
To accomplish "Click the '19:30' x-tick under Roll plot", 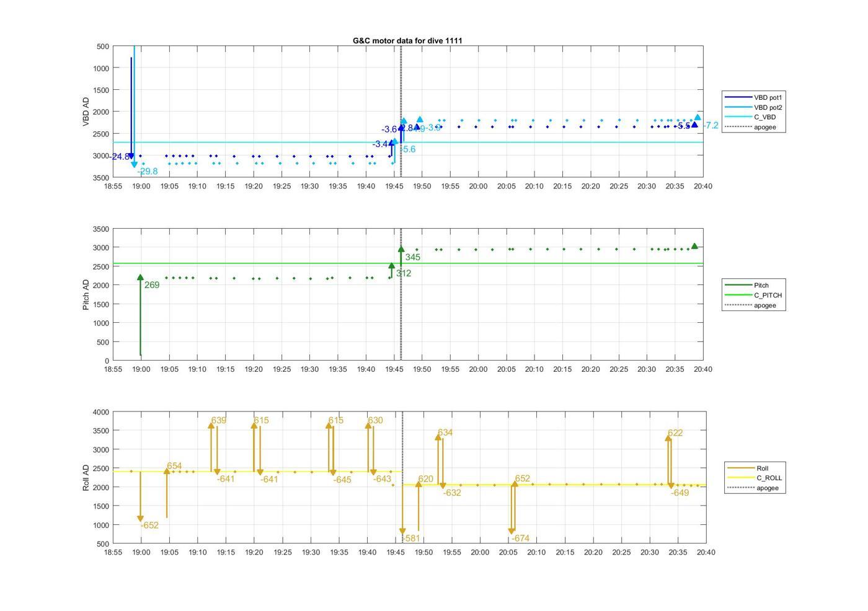I will tap(311, 552).
